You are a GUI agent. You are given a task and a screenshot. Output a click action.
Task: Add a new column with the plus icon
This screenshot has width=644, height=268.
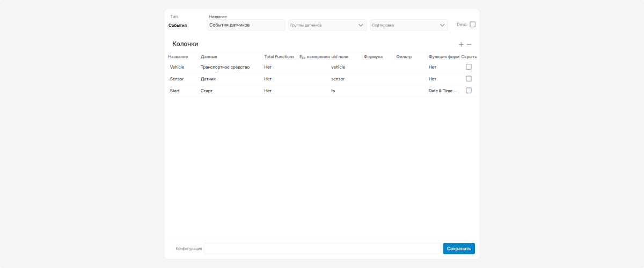point(461,44)
